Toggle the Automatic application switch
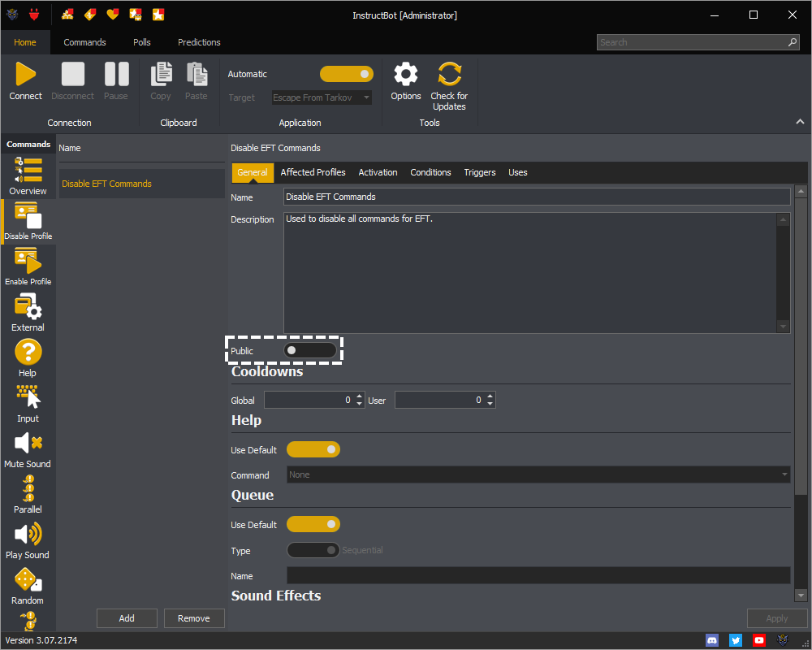This screenshot has width=812, height=650. pyautogui.click(x=347, y=74)
